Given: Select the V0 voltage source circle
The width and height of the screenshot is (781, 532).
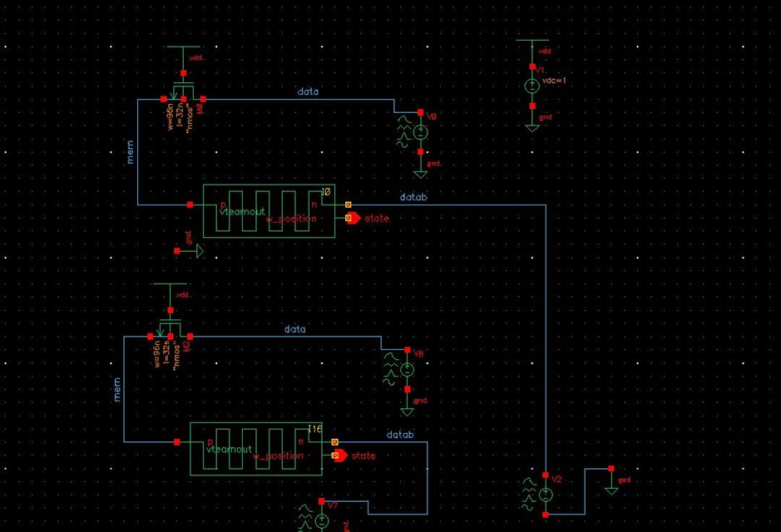Looking at the screenshot, I should [421, 132].
